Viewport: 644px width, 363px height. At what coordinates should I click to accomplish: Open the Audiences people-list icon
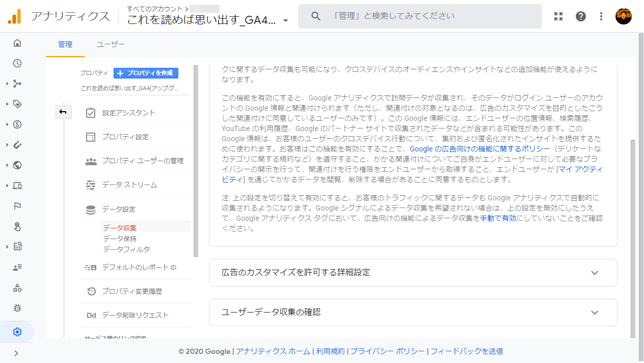[x=17, y=267]
